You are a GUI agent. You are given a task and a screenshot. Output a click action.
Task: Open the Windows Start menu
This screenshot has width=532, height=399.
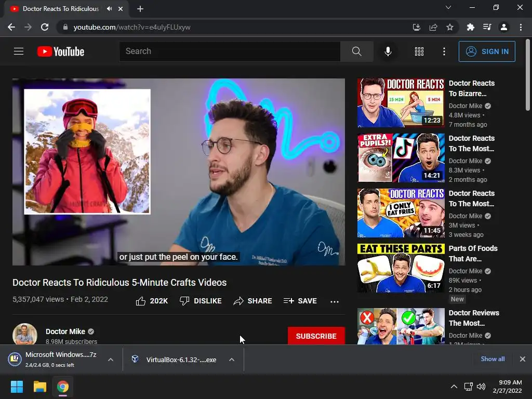tap(17, 387)
